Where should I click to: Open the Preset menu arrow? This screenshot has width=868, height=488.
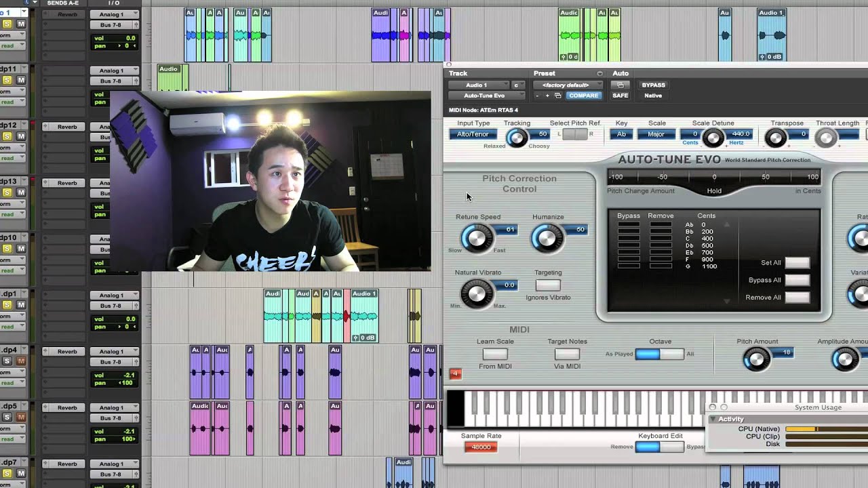(599, 73)
